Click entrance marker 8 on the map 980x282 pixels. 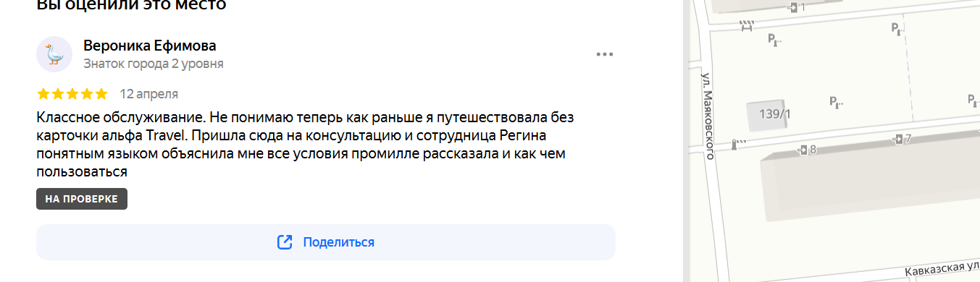pyautogui.click(x=807, y=150)
